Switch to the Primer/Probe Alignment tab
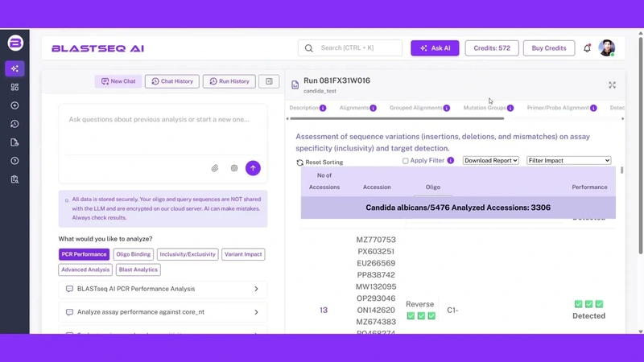Viewport: 644px width, 362px height. 558,108
